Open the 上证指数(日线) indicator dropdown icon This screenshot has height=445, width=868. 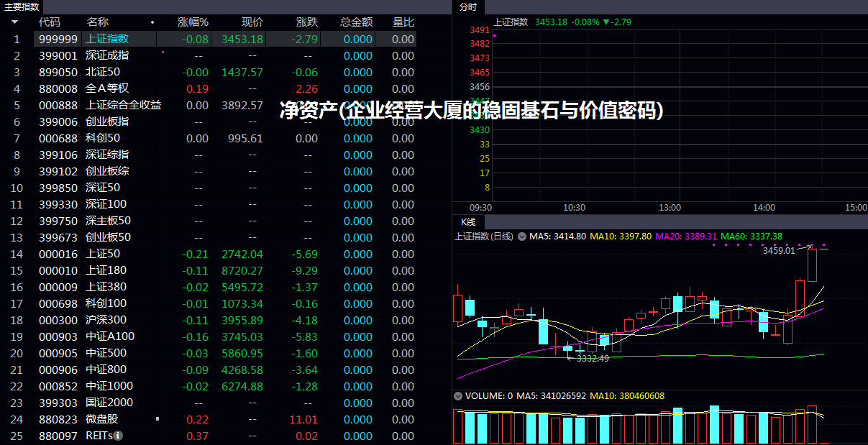click(x=522, y=236)
